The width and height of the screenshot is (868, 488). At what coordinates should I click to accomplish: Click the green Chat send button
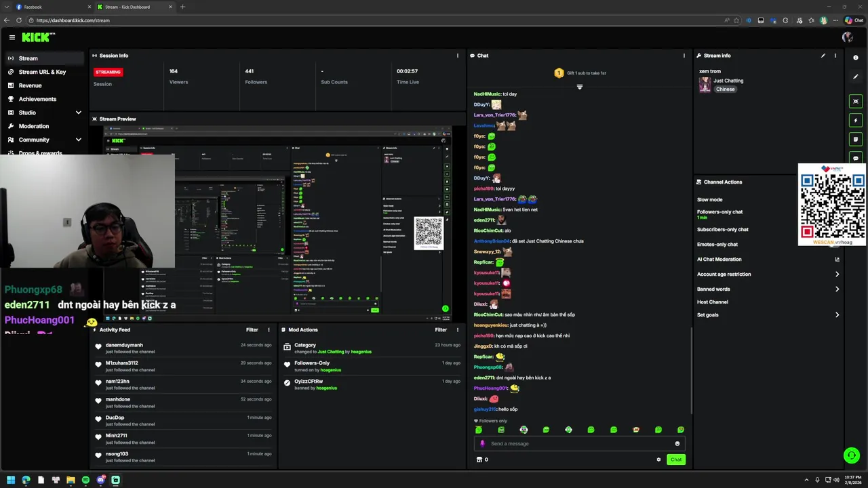pos(676,460)
